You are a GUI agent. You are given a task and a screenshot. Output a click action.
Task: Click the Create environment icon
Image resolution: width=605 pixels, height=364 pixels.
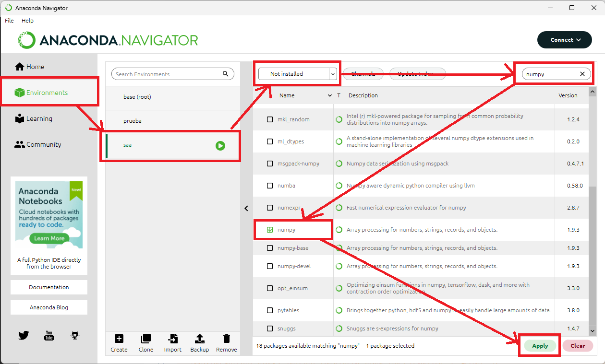point(119,339)
